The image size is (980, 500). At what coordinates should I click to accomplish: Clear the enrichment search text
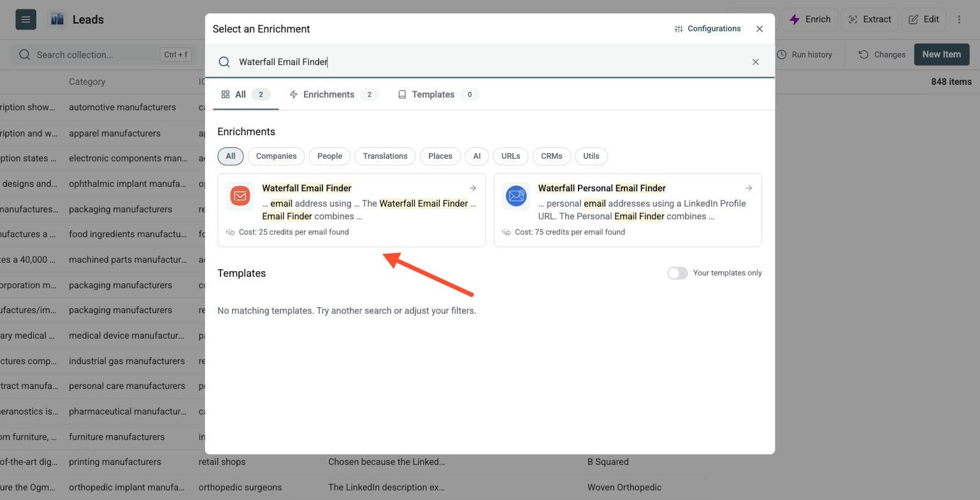click(x=756, y=62)
